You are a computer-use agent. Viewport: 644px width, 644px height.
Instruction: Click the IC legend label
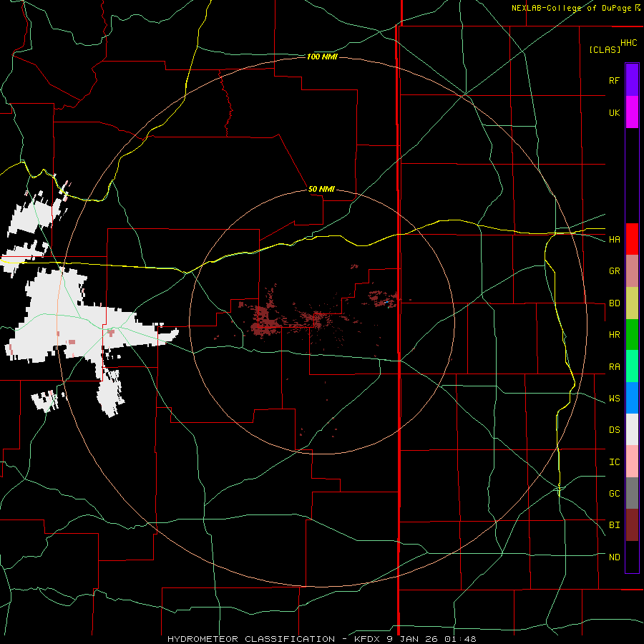coord(614,462)
